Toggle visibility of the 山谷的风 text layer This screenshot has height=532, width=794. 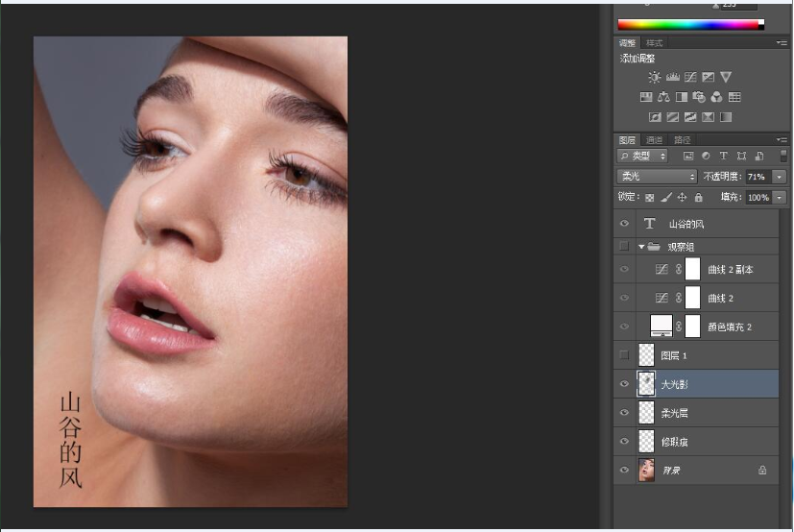click(x=624, y=224)
